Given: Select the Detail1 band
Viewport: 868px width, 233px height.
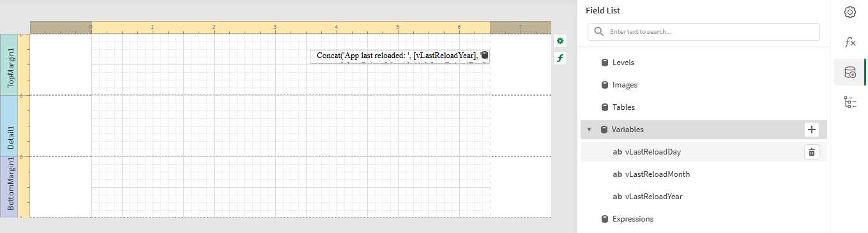Looking at the screenshot, I should pos(9,126).
